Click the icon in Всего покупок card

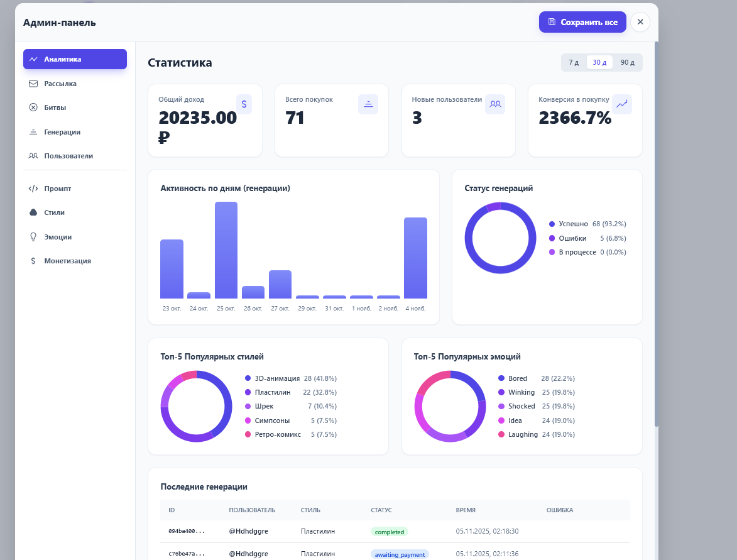click(368, 104)
